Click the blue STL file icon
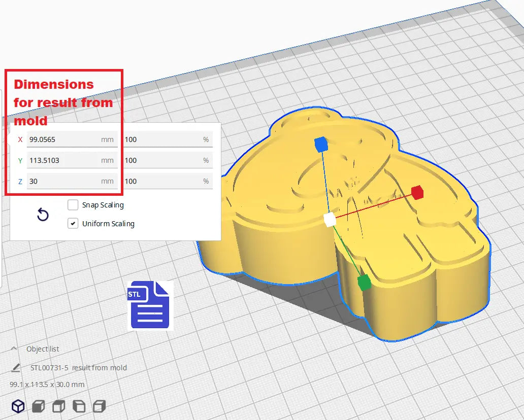Image resolution: width=524 pixels, height=420 pixels. point(149,305)
